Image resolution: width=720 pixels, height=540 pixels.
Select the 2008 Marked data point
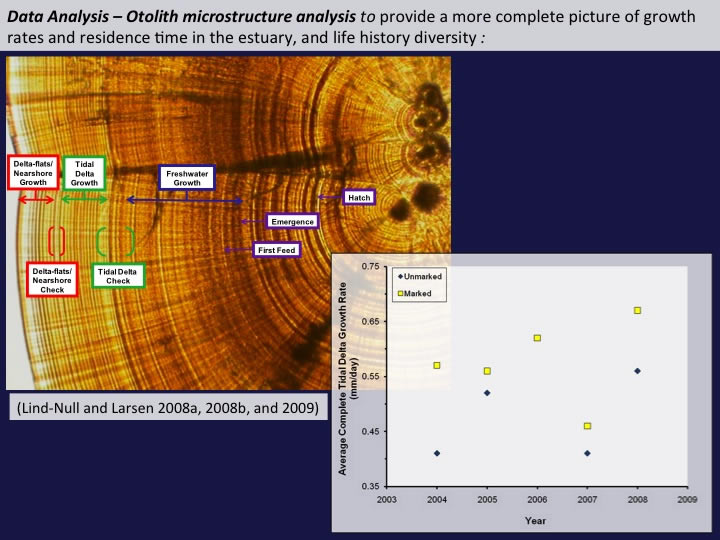coord(637,310)
